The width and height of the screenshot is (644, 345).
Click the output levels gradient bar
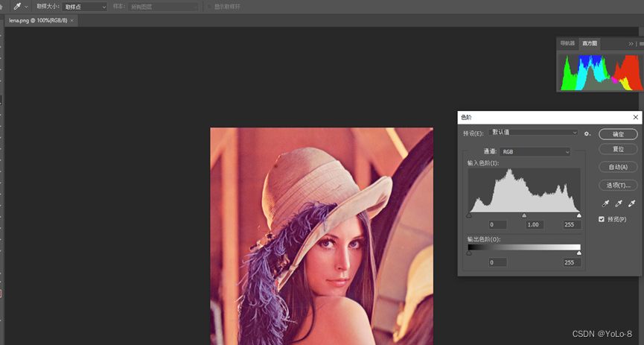point(524,247)
